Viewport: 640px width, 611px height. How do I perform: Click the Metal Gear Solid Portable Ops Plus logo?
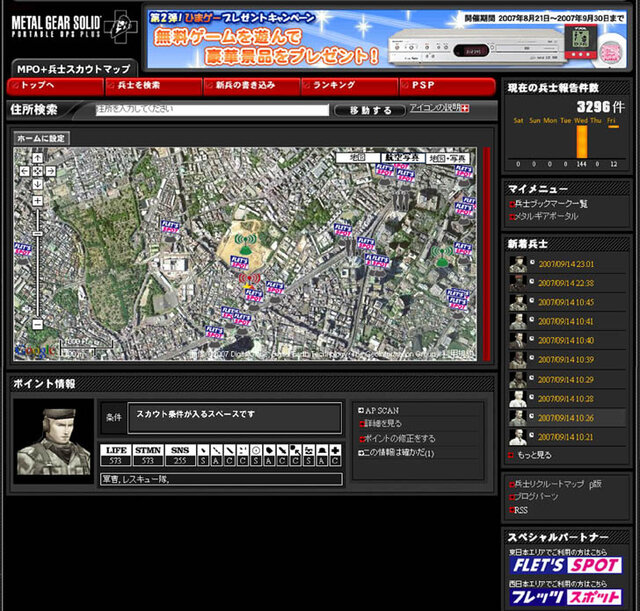pos(74,27)
